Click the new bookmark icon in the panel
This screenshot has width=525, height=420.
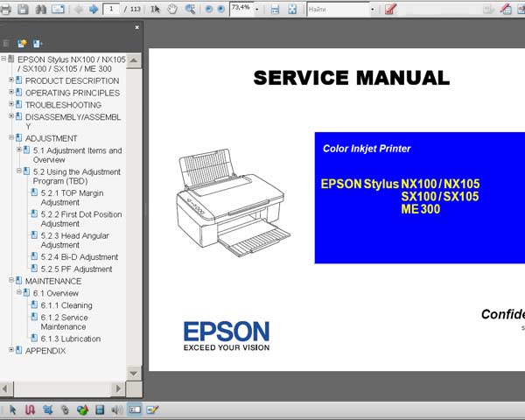click(x=22, y=44)
